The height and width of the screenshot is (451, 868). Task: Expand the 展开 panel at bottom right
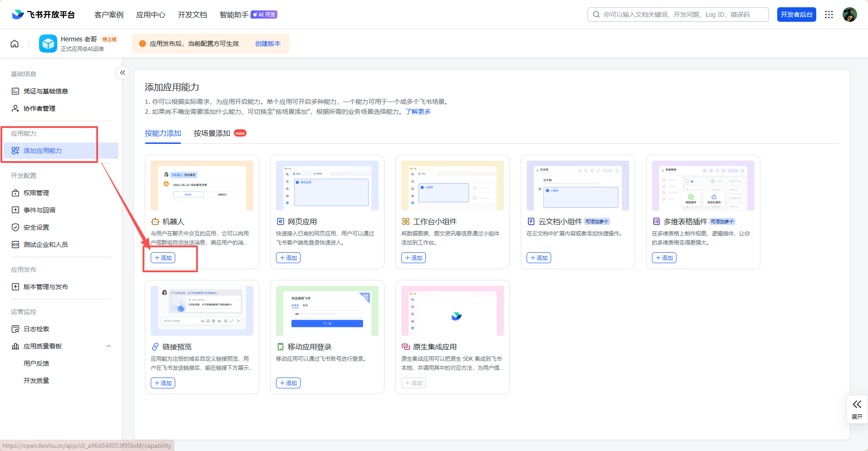[x=857, y=409]
